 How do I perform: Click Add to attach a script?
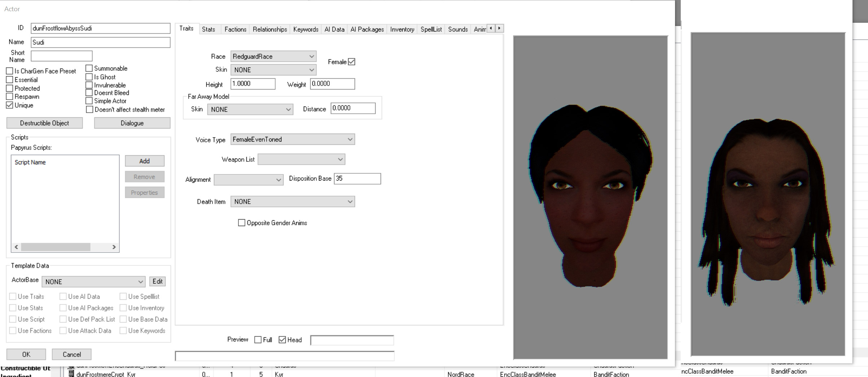coord(144,161)
